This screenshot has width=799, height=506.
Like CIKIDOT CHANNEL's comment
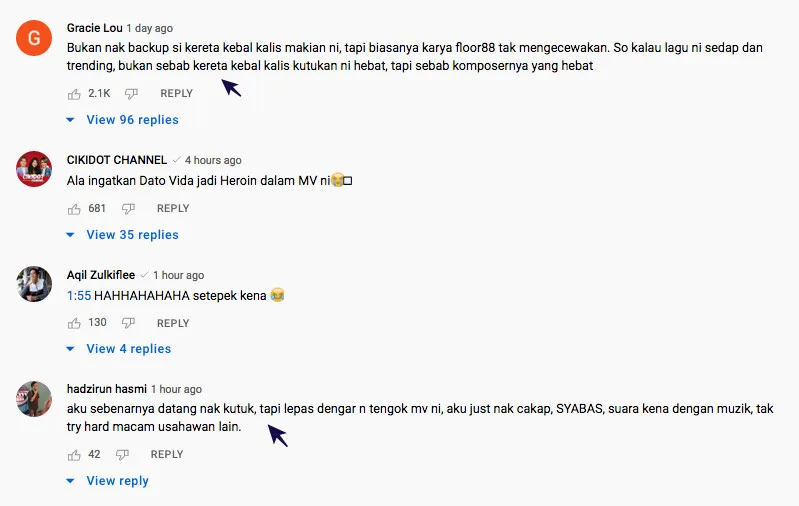point(74,209)
